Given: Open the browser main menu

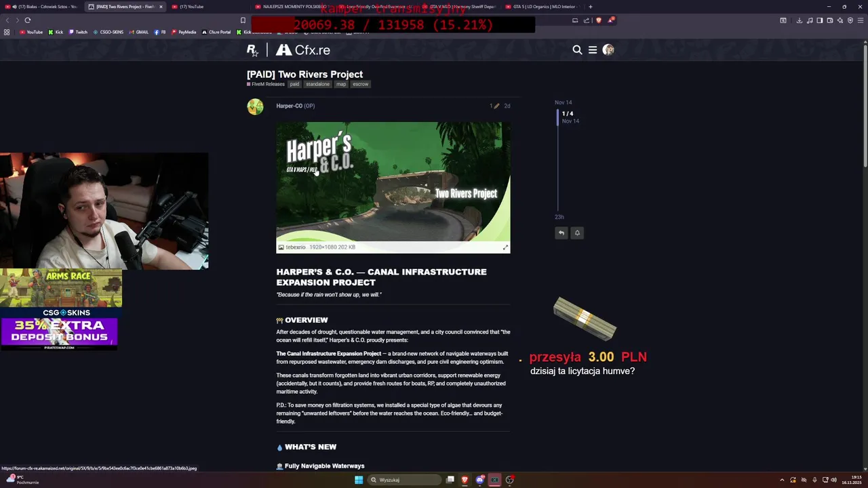Looking at the screenshot, I should tap(861, 20).
